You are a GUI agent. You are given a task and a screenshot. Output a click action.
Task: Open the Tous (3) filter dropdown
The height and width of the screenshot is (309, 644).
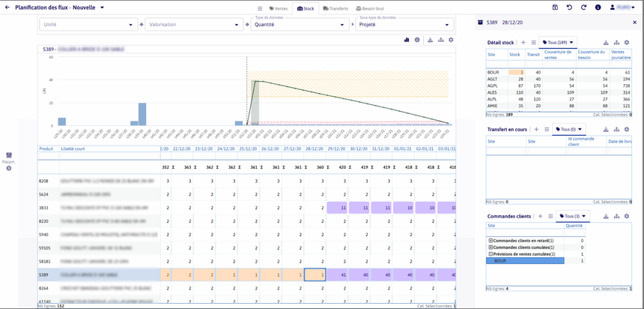click(x=573, y=216)
